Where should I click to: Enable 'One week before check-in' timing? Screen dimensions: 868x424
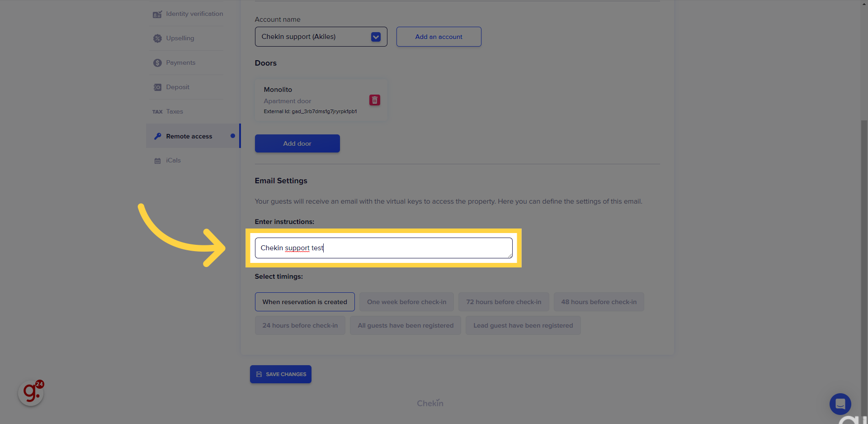pyautogui.click(x=406, y=302)
